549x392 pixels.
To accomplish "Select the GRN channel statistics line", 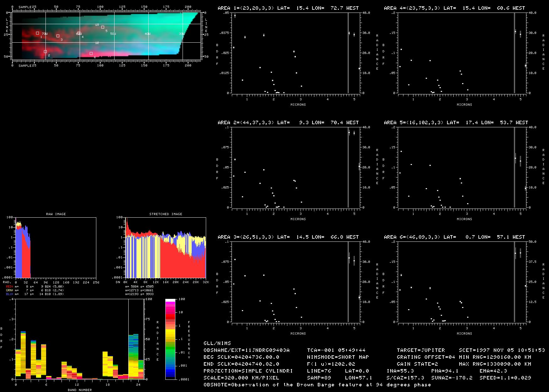I will pos(35,290).
